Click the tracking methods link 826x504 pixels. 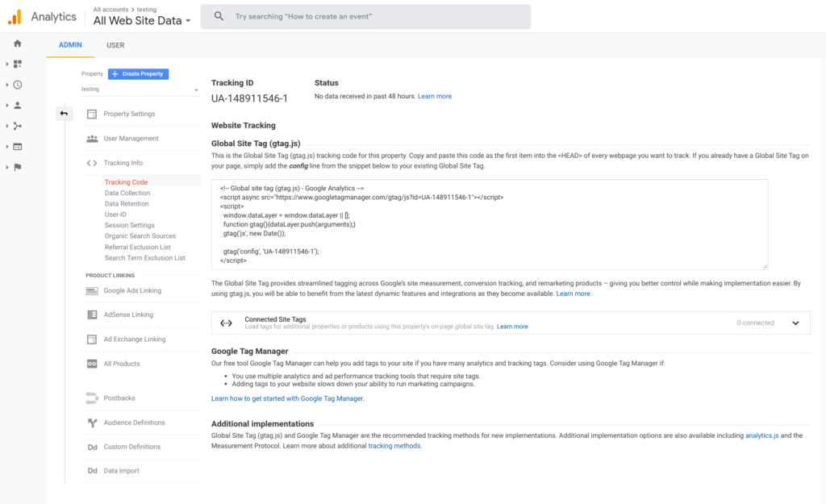[x=394, y=446]
